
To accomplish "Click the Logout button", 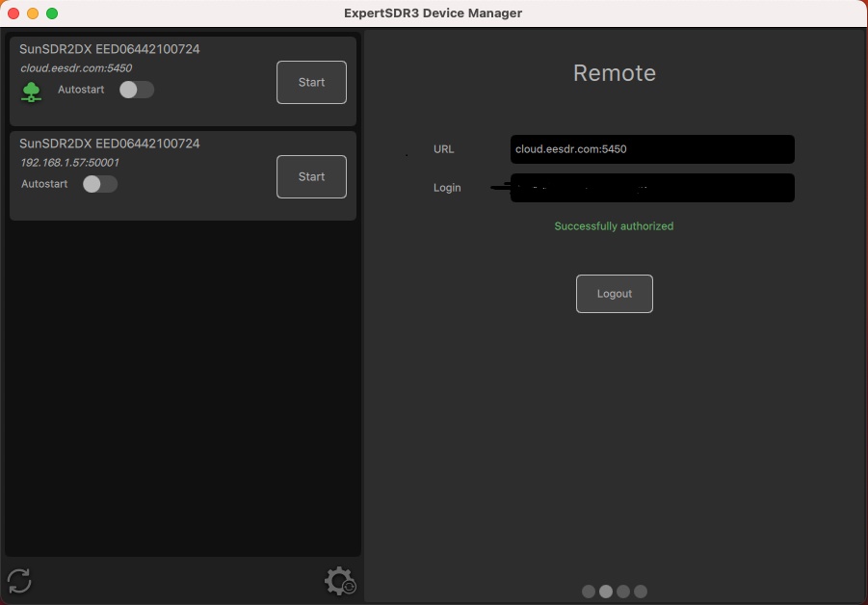I will point(615,294).
